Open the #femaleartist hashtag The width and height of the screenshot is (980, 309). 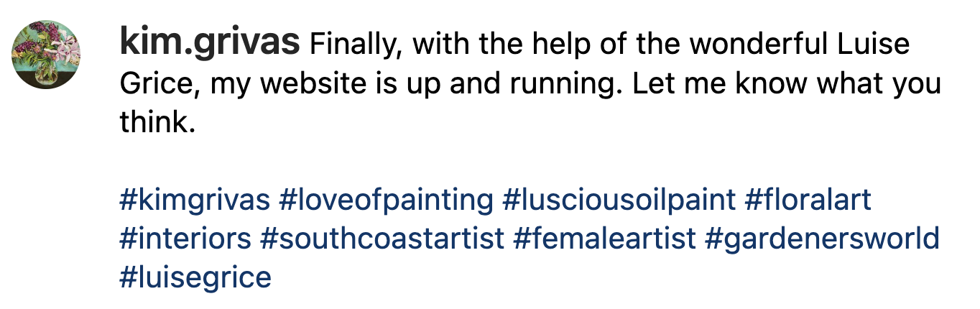tap(605, 238)
